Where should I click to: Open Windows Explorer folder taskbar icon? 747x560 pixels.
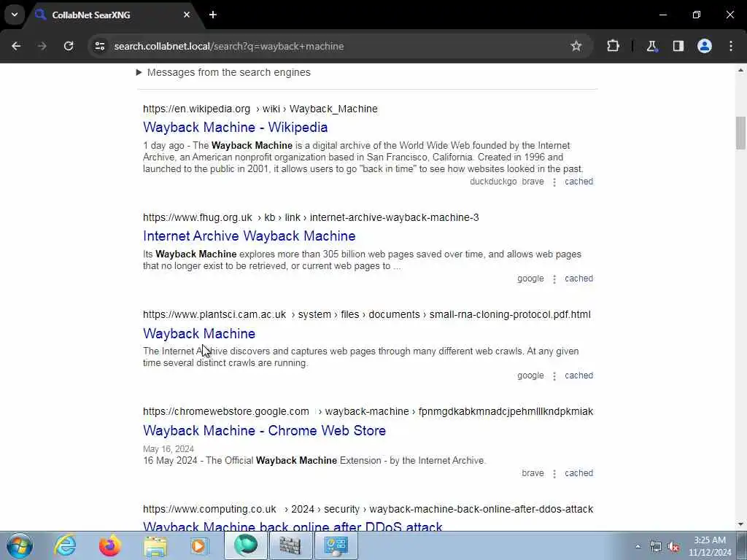[x=155, y=546]
